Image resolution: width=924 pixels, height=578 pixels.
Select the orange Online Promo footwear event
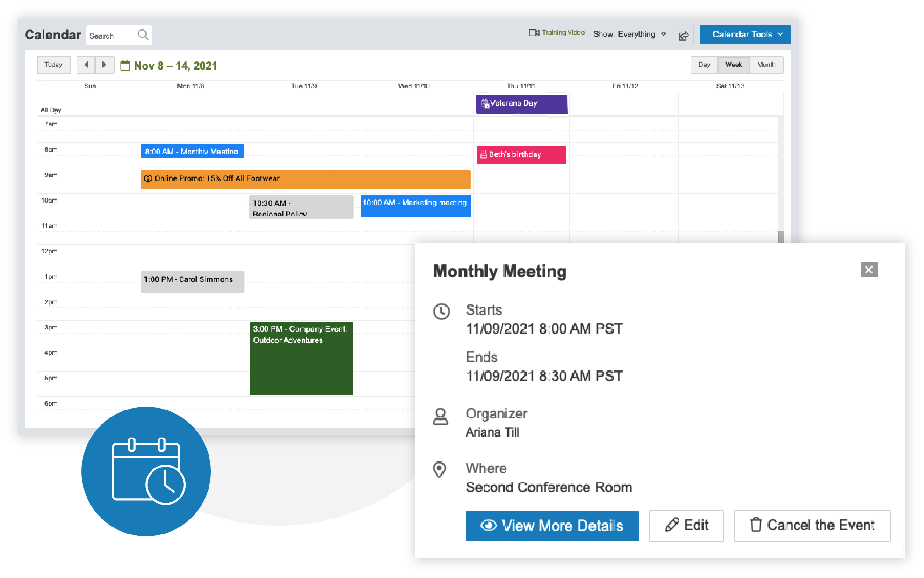305,179
